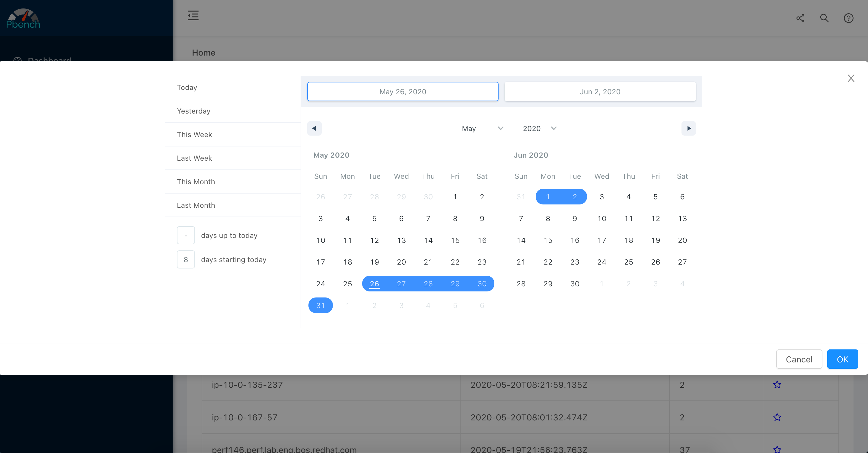Pick the This Month preset
Viewport: 868px width, 453px height.
[x=232, y=182]
